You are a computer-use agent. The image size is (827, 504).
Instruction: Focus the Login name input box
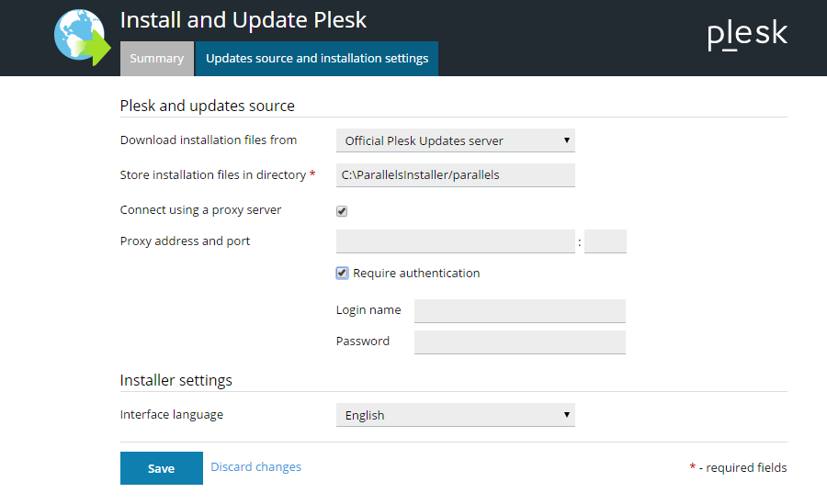[520, 311]
